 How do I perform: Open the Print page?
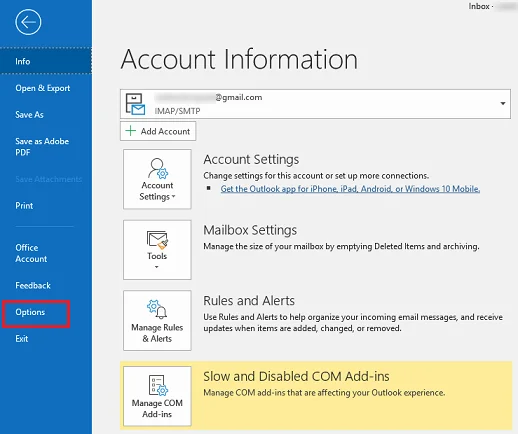coord(24,206)
